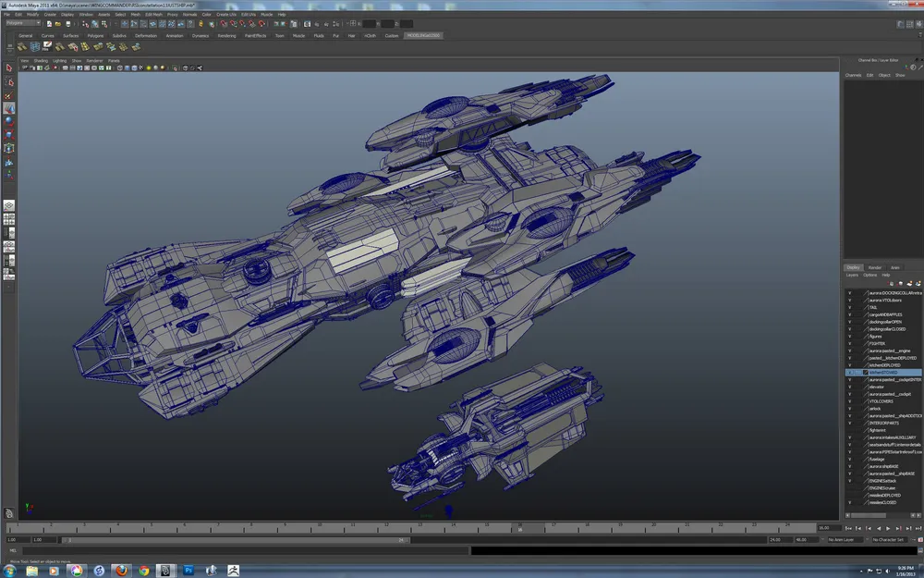The height and width of the screenshot is (578, 924).
Task: Open the Edit Mesh menu
Action: tap(152, 15)
